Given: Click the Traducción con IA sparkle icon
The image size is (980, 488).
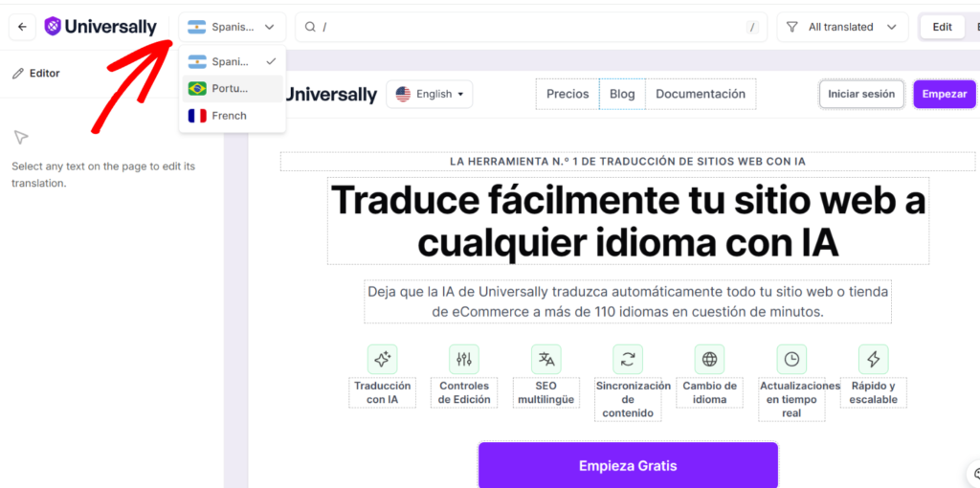Looking at the screenshot, I should click(383, 359).
